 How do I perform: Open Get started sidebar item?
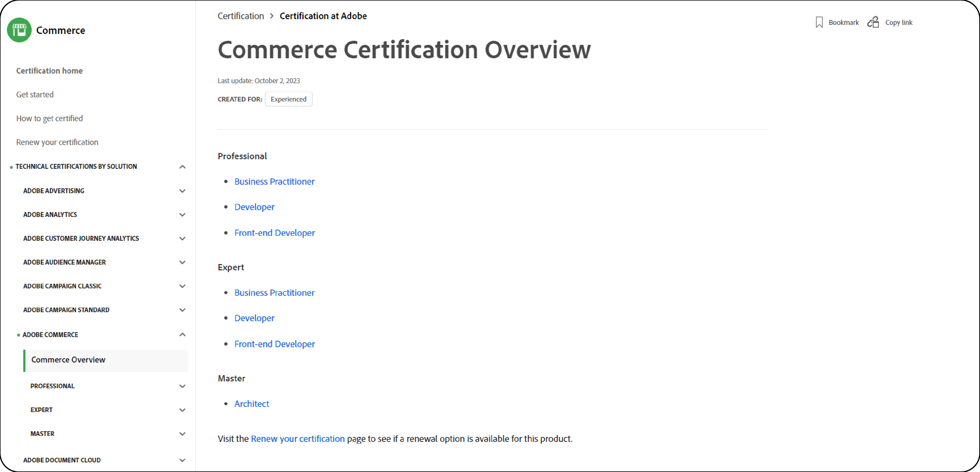click(35, 94)
